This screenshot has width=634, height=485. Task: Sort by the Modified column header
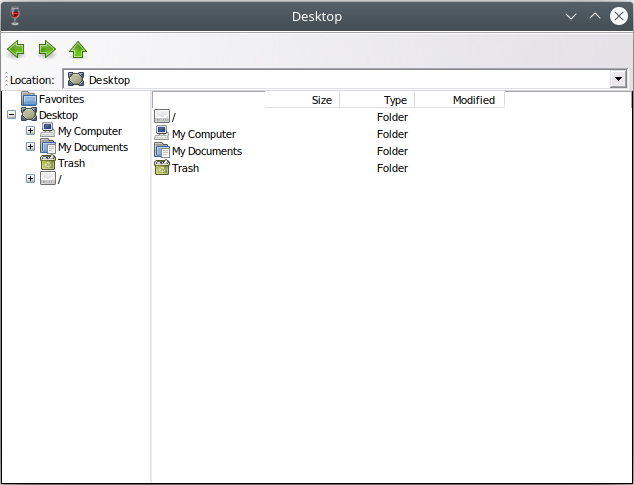pyautogui.click(x=460, y=100)
